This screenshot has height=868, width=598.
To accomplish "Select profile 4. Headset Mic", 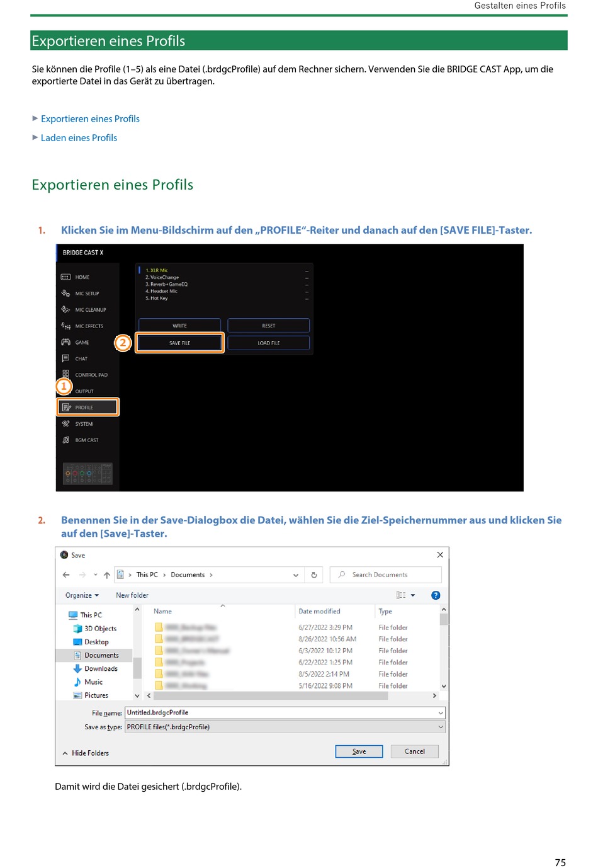I will [x=161, y=291].
